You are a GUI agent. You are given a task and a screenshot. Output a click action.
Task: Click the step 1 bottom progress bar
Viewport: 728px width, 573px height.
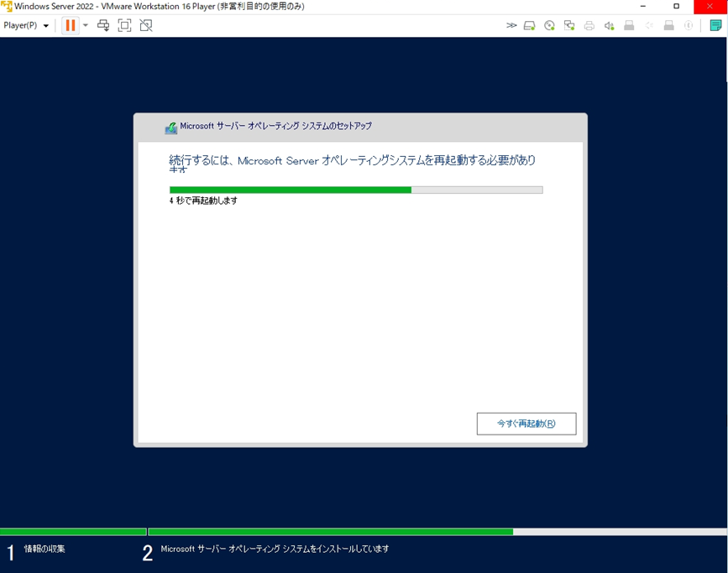[x=73, y=532]
